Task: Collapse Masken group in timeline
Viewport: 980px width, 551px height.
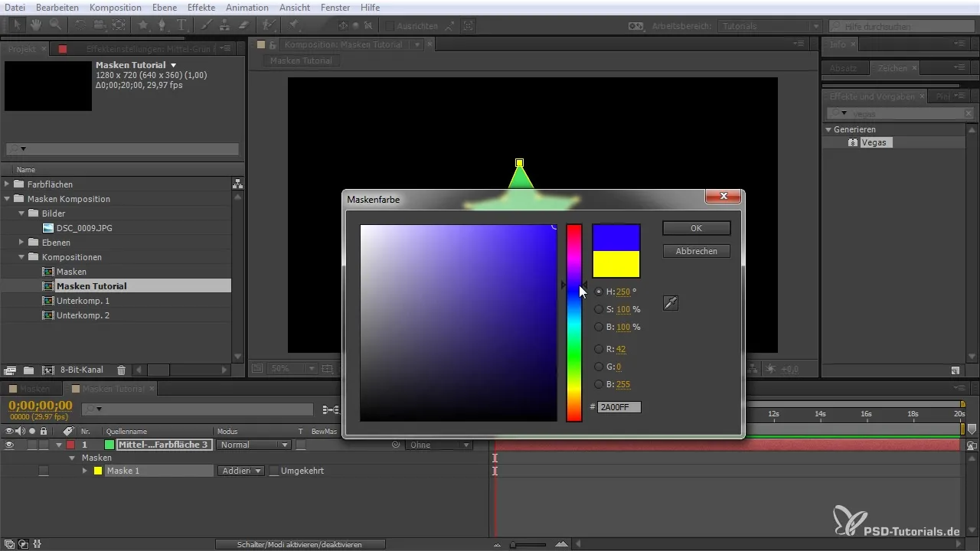Action: [x=73, y=458]
